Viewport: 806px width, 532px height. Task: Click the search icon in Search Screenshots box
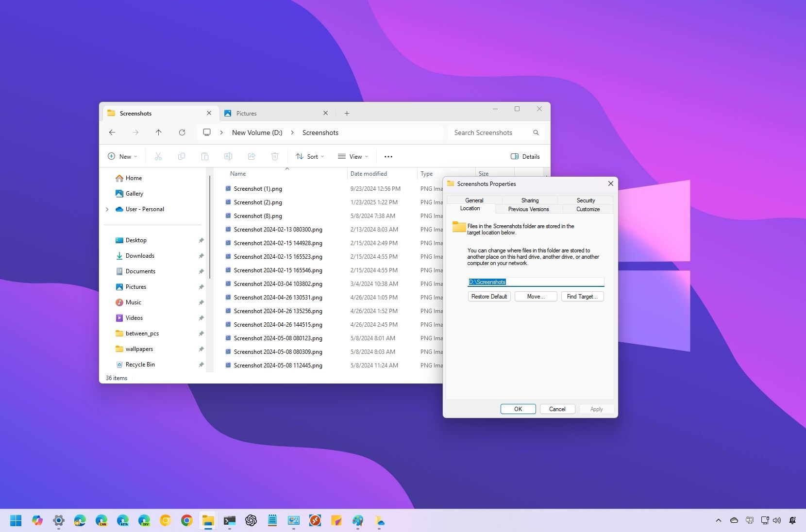(x=536, y=132)
